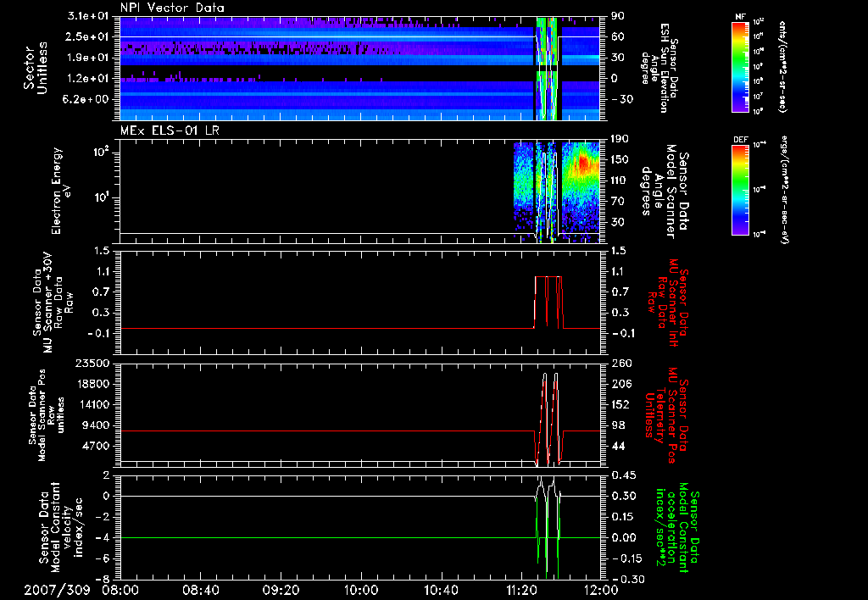Click the '11:20' time axis label
This screenshot has height=600, width=868.
521,590
